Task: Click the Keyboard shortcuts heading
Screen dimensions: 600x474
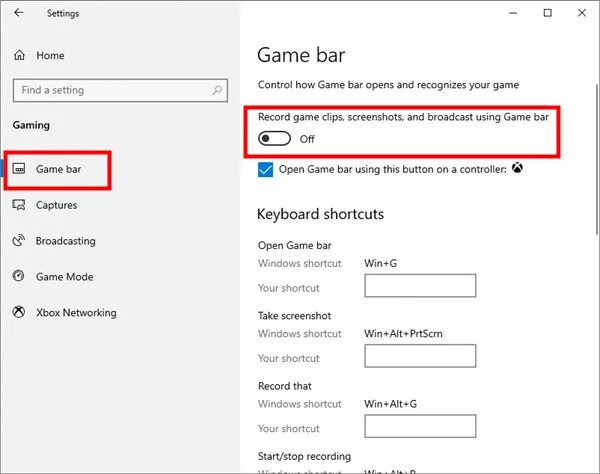Action: tap(320, 214)
